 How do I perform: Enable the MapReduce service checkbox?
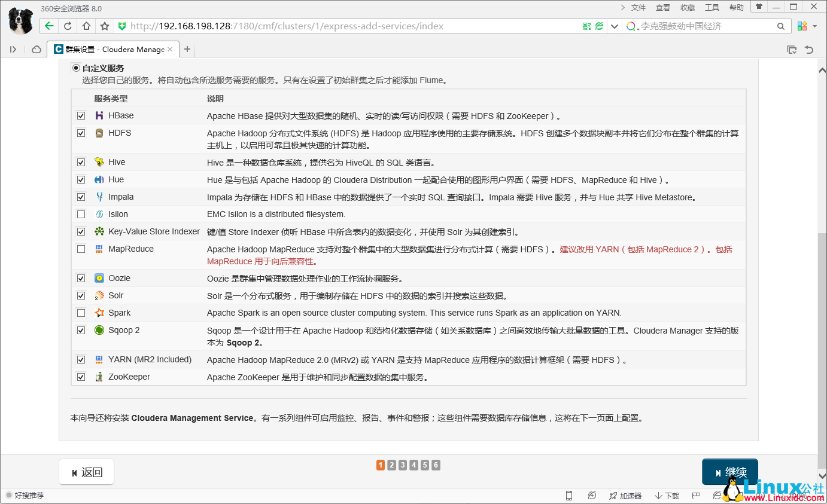pyautogui.click(x=81, y=249)
